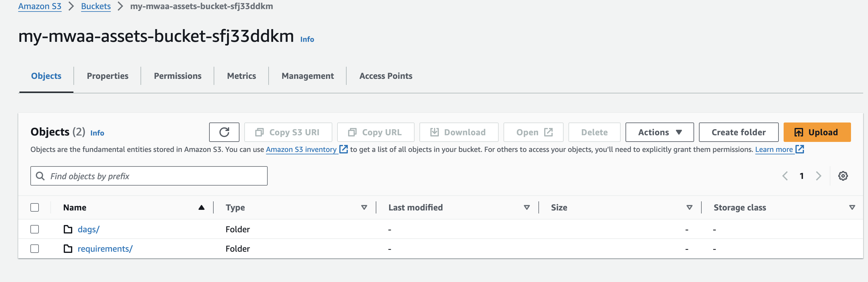The height and width of the screenshot is (282, 868).
Task: Open Storage class column sort arrow
Action: tap(852, 207)
